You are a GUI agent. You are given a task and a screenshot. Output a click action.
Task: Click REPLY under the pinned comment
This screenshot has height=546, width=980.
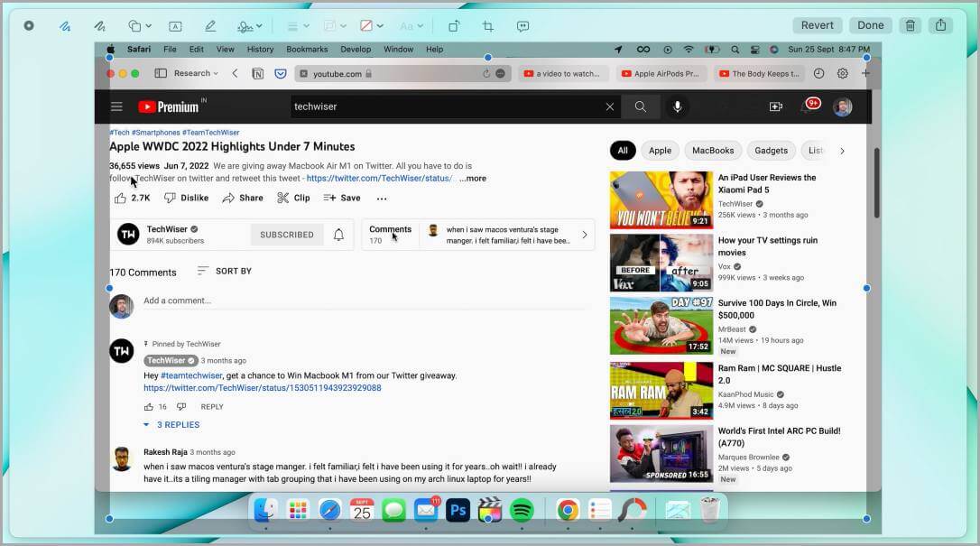(212, 407)
